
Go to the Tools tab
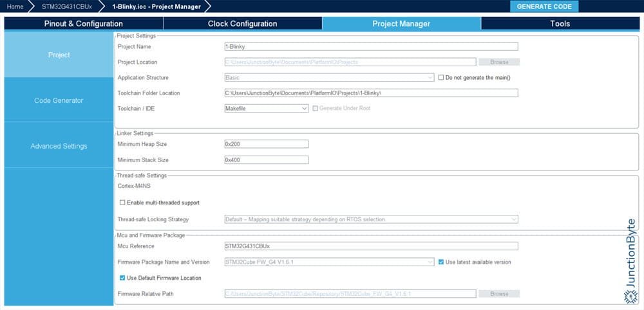point(560,24)
